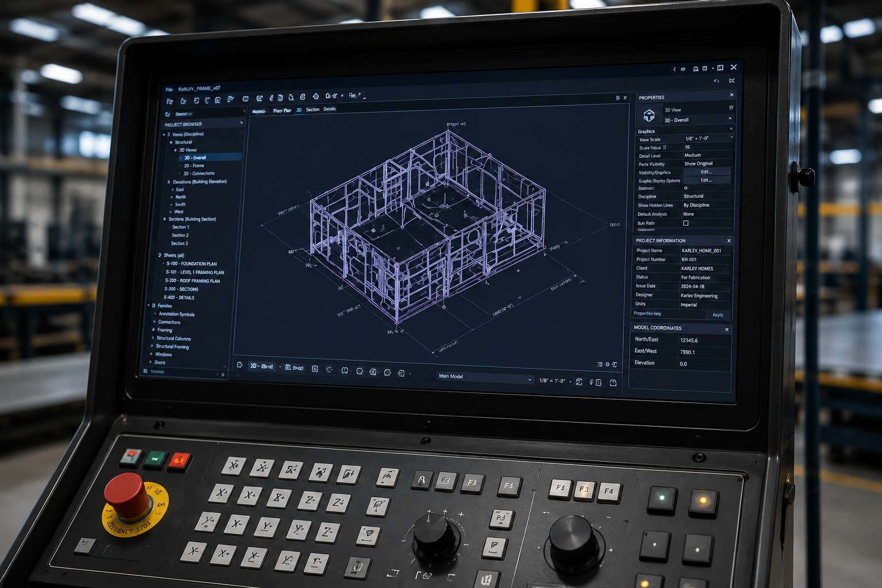Click the bell-shaped toolbar icon
This screenshot has width=882, height=588.
point(291,97)
